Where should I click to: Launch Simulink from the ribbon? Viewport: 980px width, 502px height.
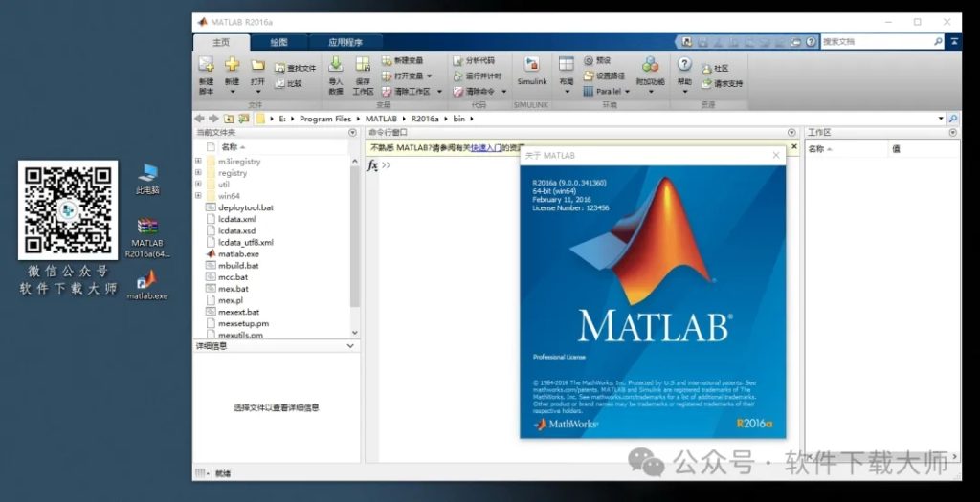pos(532,71)
